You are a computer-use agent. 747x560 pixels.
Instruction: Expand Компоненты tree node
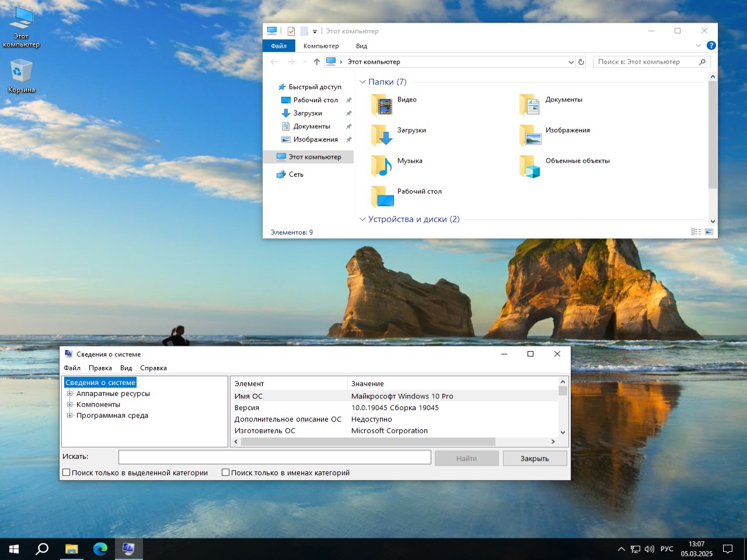[70, 404]
